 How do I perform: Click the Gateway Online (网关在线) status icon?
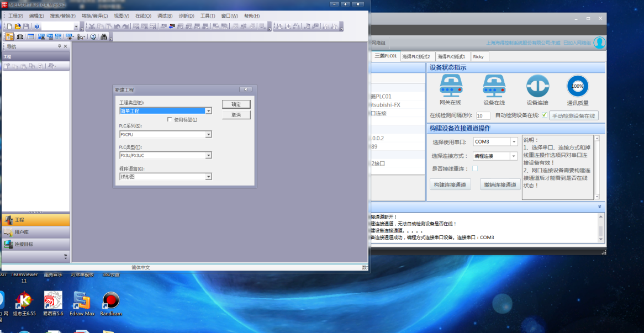click(450, 87)
